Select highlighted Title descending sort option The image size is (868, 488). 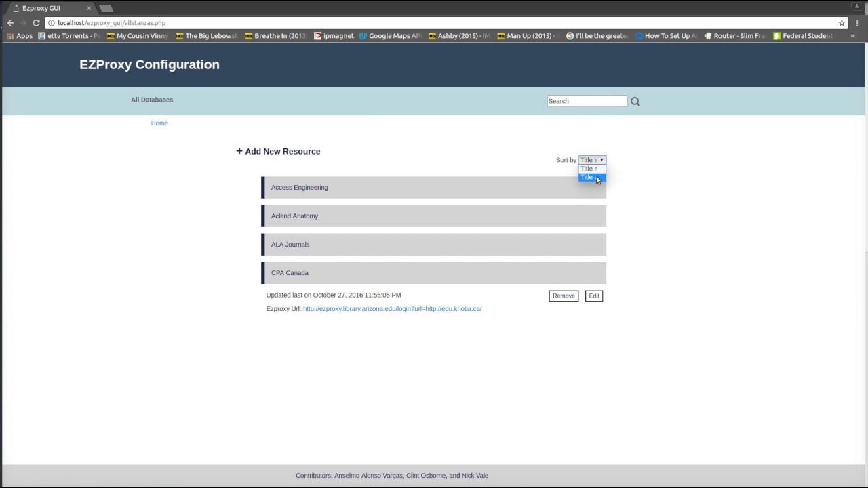[592, 177]
